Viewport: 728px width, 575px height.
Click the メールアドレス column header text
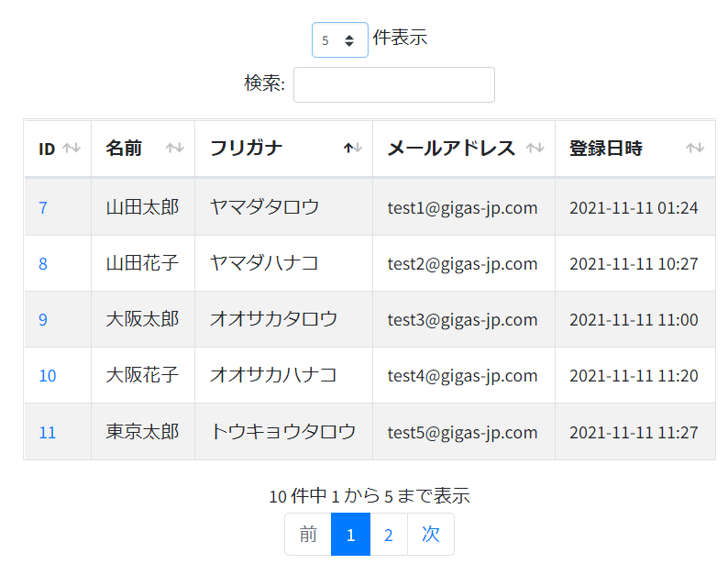tap(451, 149)
